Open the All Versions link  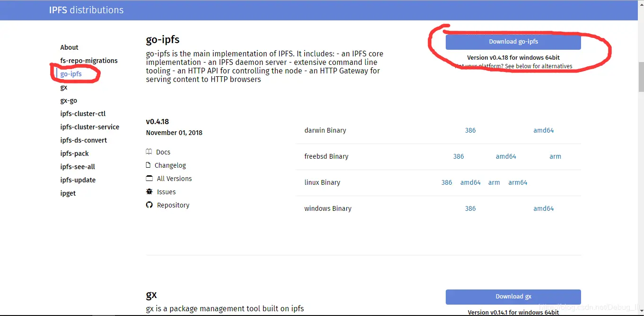[x=175, y=179]
